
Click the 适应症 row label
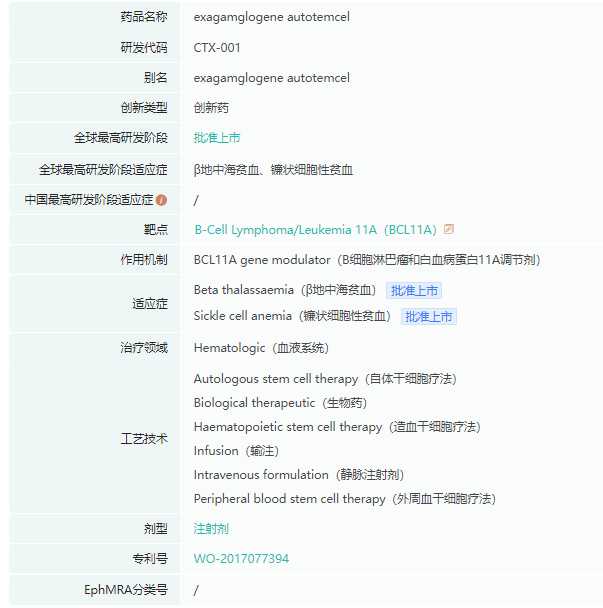tap(150, 304)
